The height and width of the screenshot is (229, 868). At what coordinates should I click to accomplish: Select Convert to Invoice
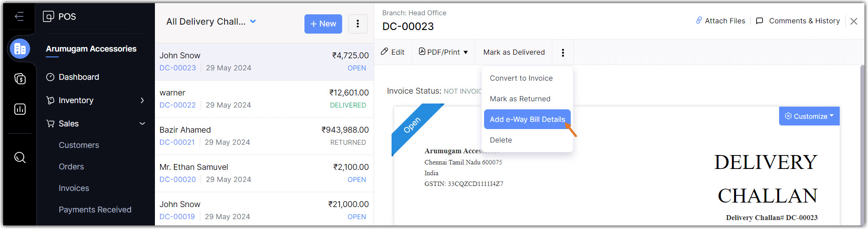tap(521, 78)
